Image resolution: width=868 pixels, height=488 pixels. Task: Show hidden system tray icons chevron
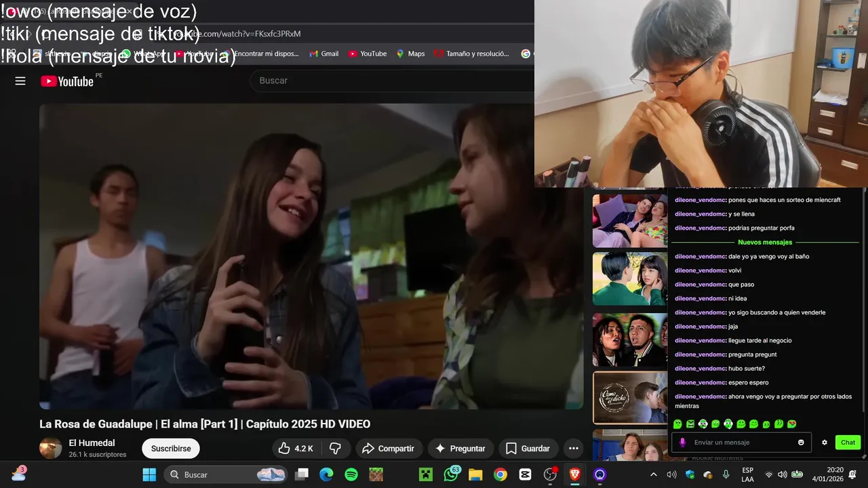pyautogui.click(x=653, y=474)
